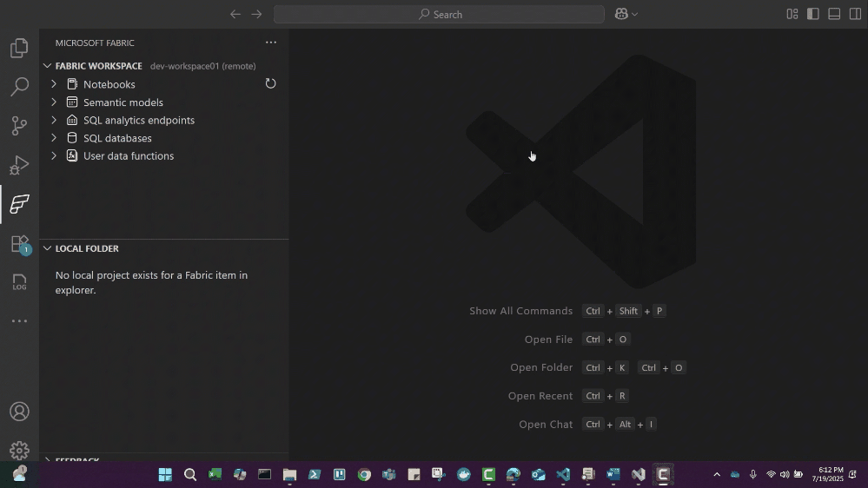Show hidden system tray icons
The height and width of the screenshot is (488, 868).
717,475
